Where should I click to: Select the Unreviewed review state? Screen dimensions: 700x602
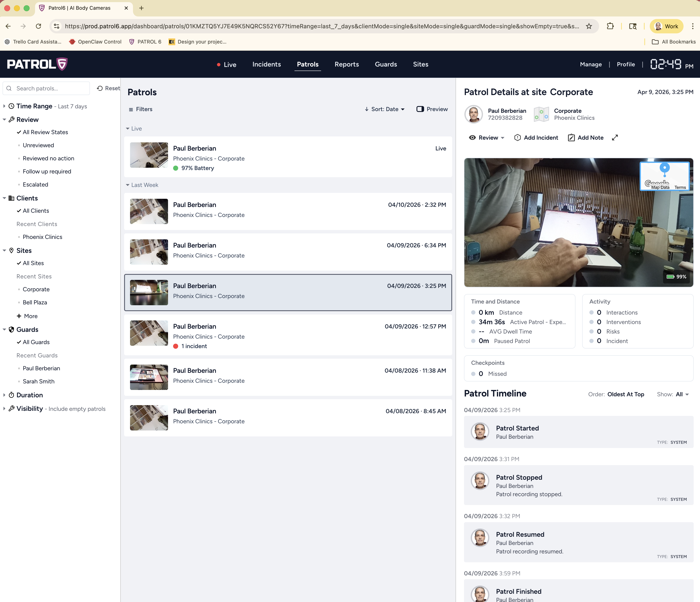pyautogui.click(x=38, y=145)
